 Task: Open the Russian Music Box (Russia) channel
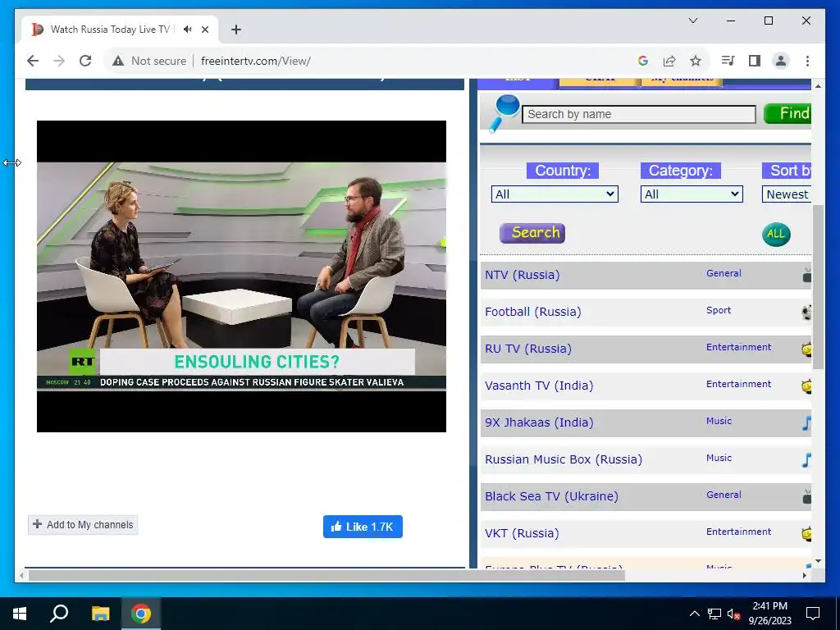pos(564,459)
